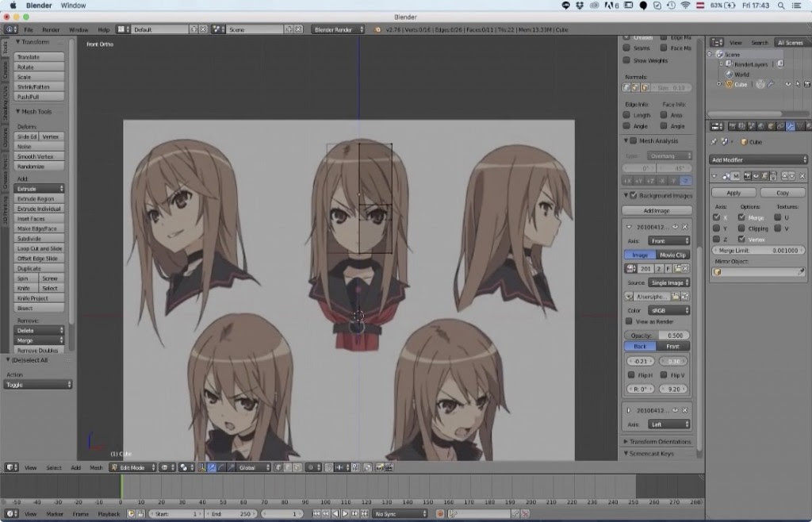Viewport: 812px width, 522px height.
Task: Expand the Transform Orientations panel
Action: click(x=657, y=442)
